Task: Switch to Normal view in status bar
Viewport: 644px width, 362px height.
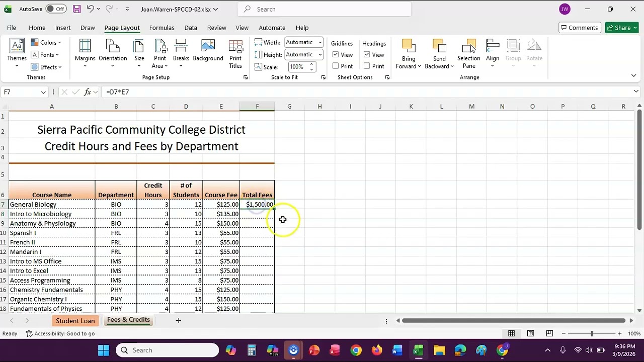Action: pos(511,333)
